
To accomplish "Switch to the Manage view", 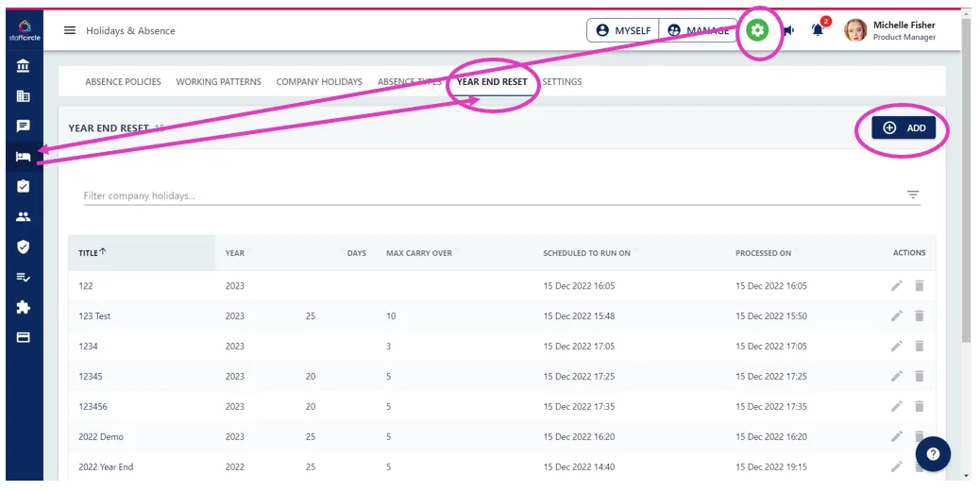I will click(x=698, y=30).
